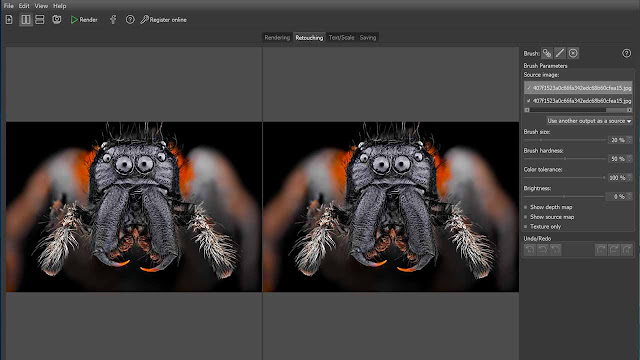The image size is (640, 360).
Task: Switch to the Rendering tab
Action: [x=277, y=38]
